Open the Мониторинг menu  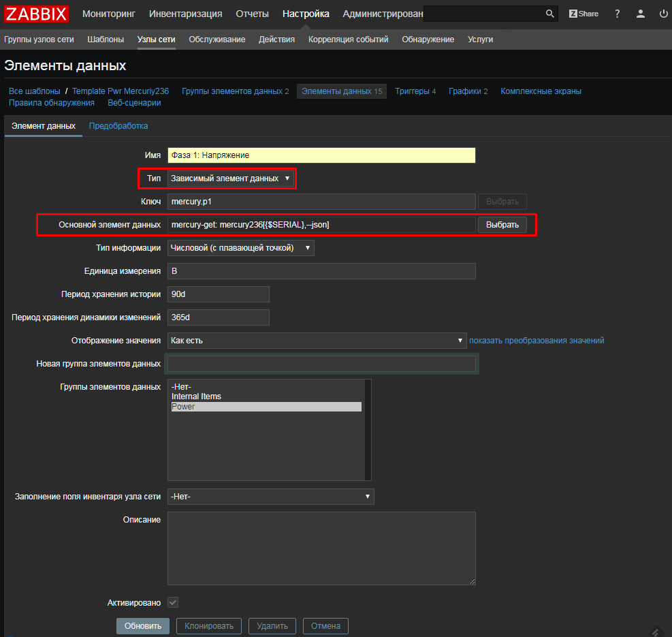pos(109,14)
